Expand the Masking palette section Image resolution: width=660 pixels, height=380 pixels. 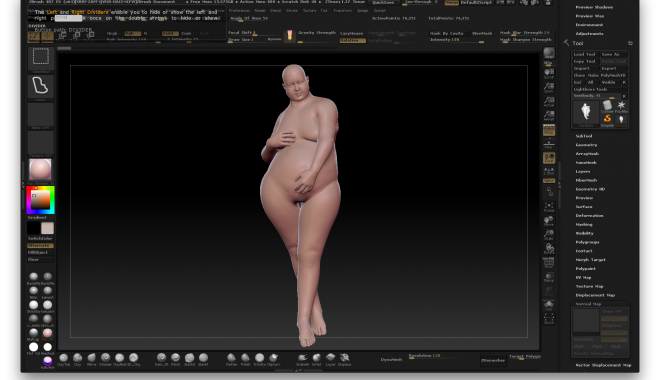pyautogui.click(x=584, y=224)
